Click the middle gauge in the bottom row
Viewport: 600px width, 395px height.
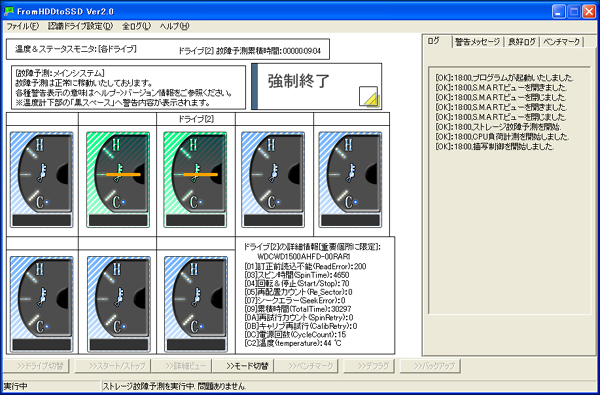[x=119, y=304]
